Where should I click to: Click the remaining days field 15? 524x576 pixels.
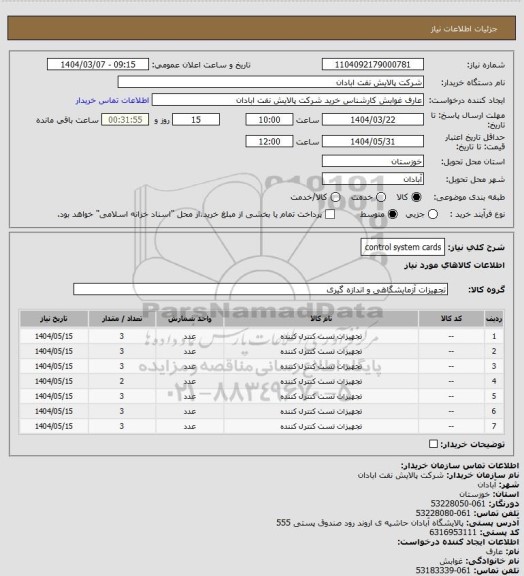196,120
